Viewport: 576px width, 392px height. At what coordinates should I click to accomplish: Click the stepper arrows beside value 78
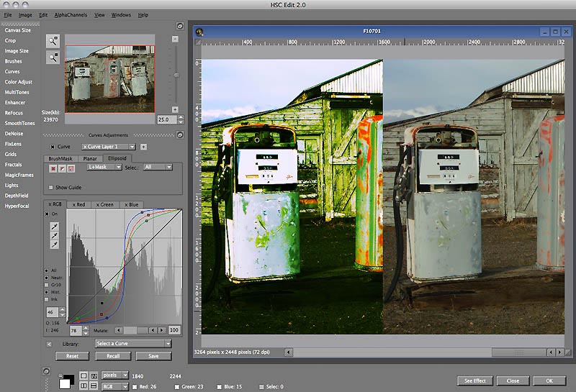click(x=86, y=331)
